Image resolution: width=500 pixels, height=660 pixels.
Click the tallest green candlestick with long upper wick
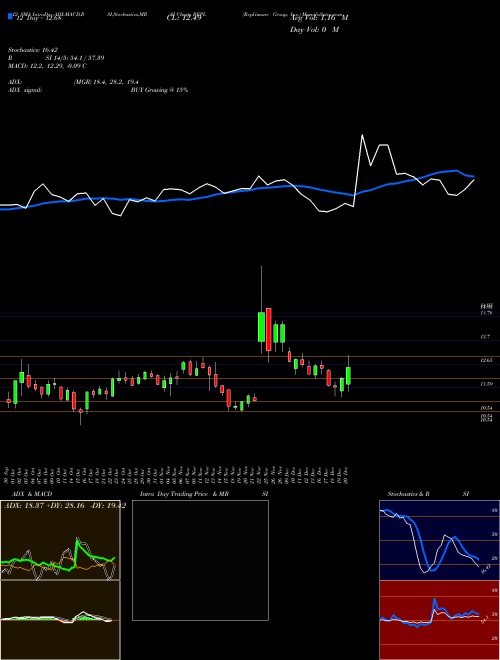261,327
